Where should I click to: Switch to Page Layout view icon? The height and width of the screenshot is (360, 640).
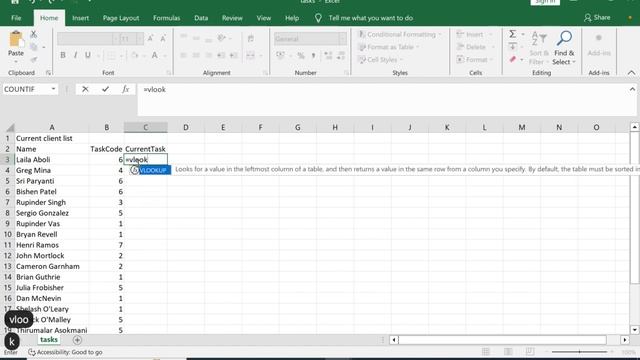tap(508, 352)
